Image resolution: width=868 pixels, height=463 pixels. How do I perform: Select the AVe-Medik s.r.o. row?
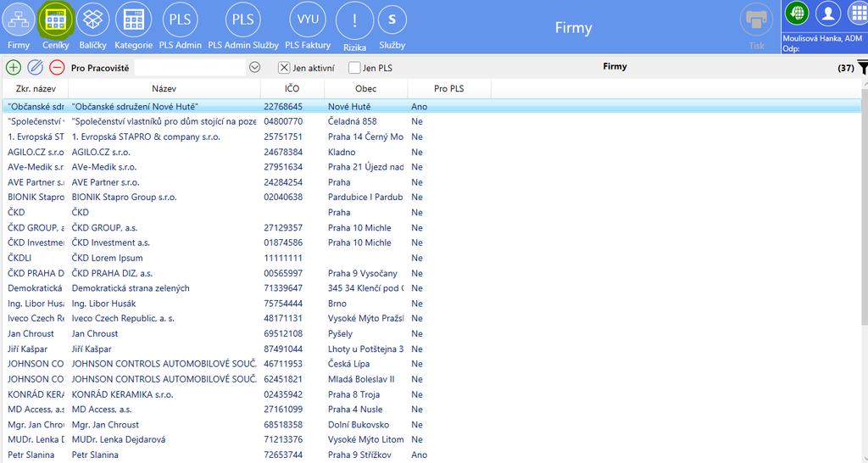431,167
